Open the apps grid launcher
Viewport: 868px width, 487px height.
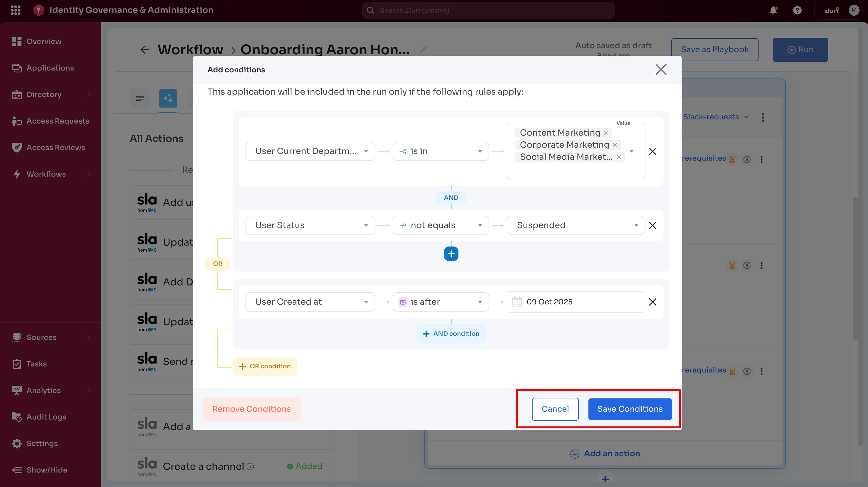click(15, 10)
